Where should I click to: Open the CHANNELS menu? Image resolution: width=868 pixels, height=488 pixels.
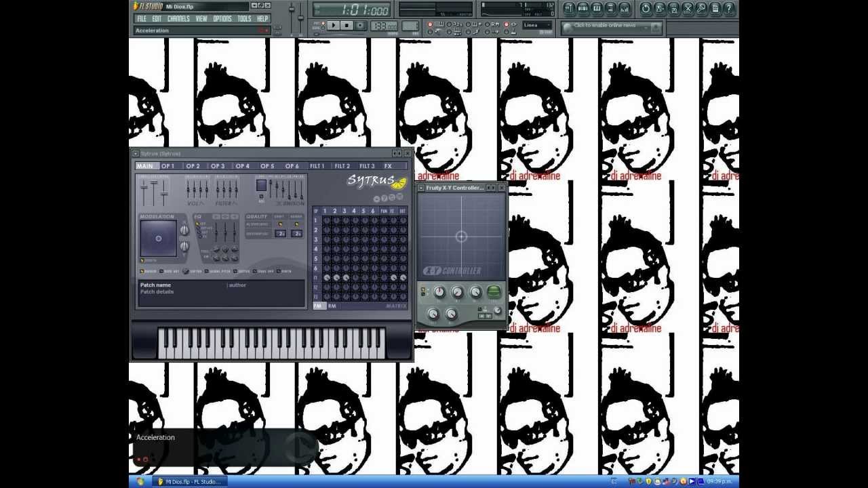178,19
